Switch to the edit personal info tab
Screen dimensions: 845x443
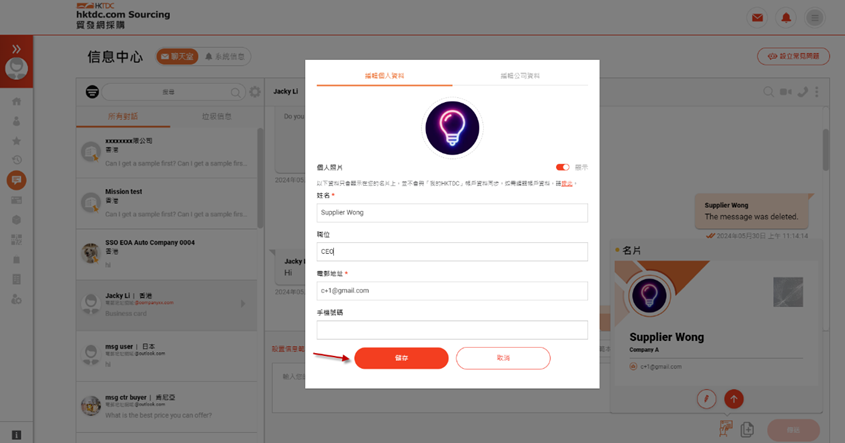[384, 76]
